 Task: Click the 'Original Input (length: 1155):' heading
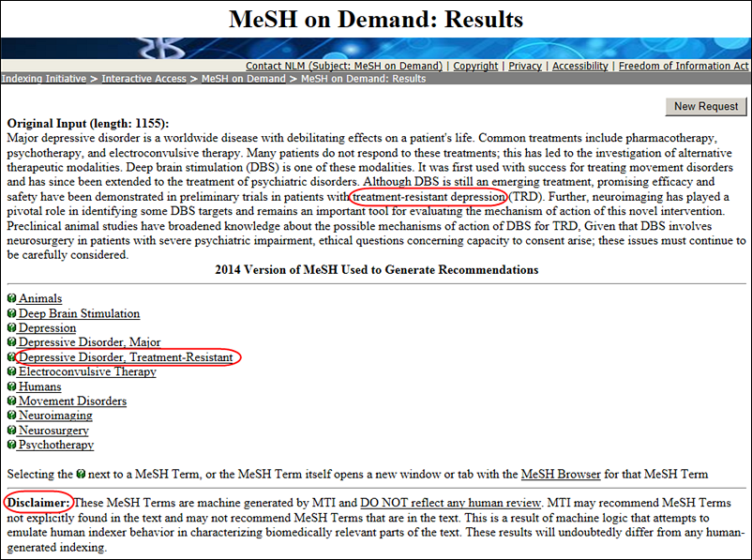click(88, 124)
